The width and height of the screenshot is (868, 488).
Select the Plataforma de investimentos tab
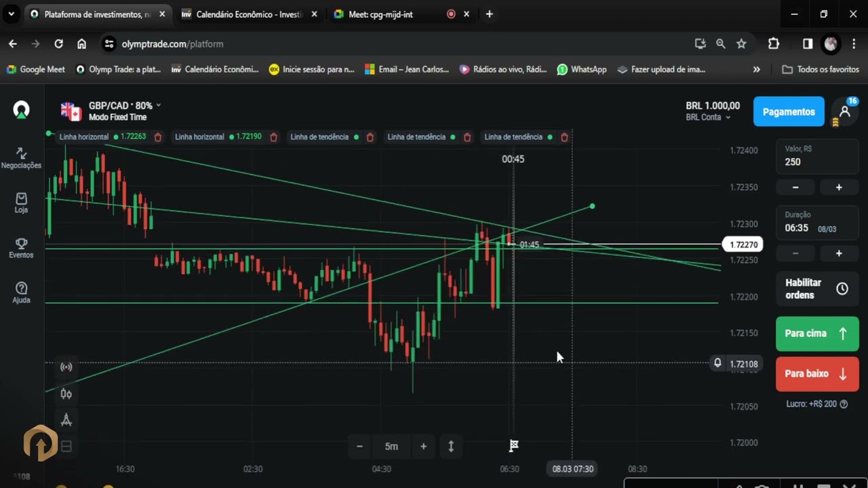[97, 14]
